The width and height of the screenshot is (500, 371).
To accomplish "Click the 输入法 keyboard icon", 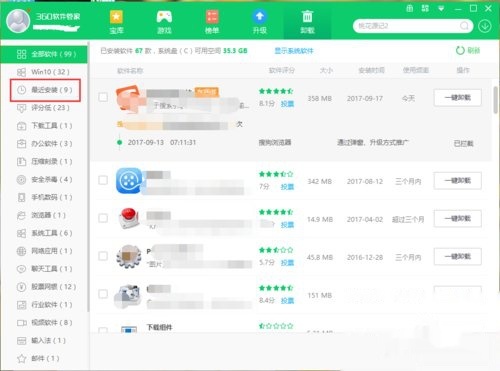I will (x=21, y=341).
